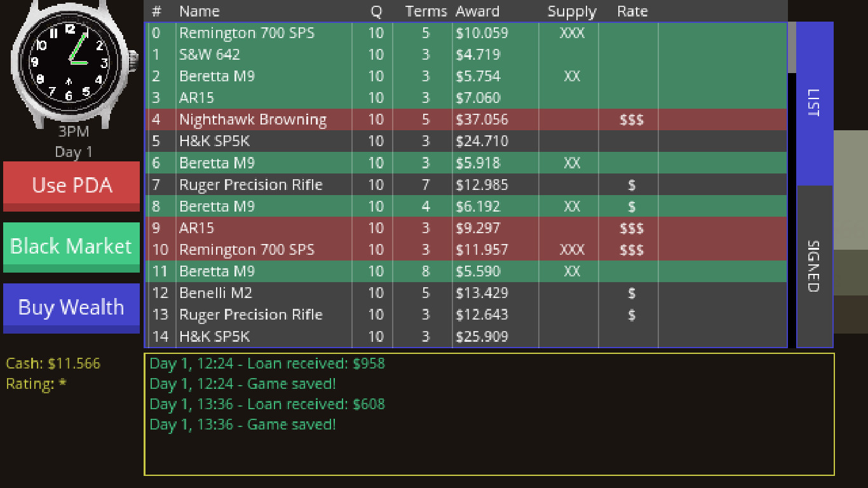Viewport: 868px width, 488px height.
Task: Sort contracts by the Award column header
Action: tap(478, 11)
